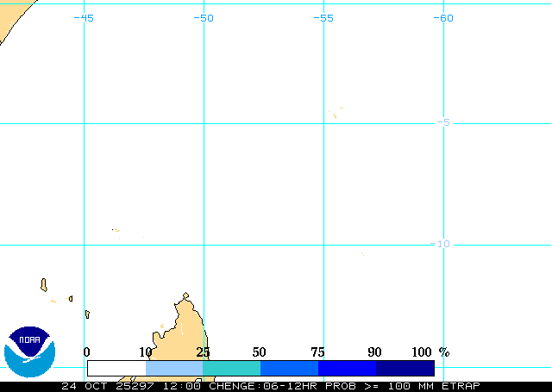The image size is (552, 392).
Task: Click the -45 longitude label
Action: (84, 17)
